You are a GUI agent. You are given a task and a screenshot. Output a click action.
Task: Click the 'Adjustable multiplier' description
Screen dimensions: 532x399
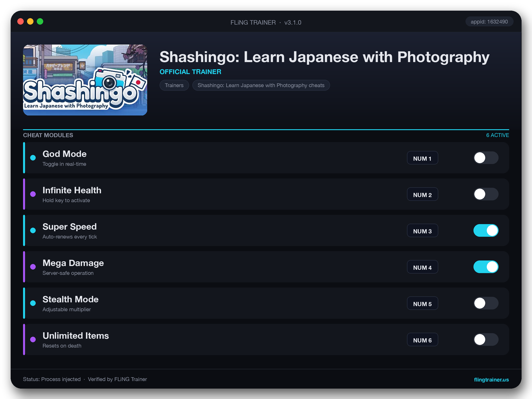point(67,309)
